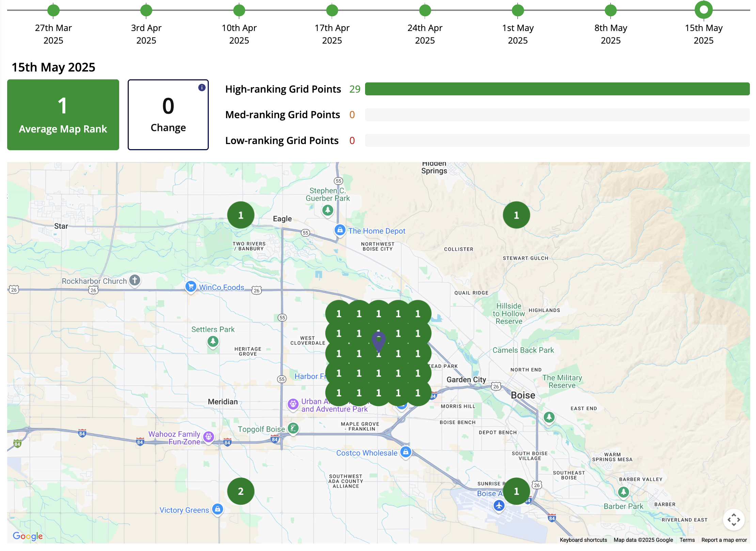Open the info icon on Change card
Viewport: 756px width, 551px height.
pos(202,88)
